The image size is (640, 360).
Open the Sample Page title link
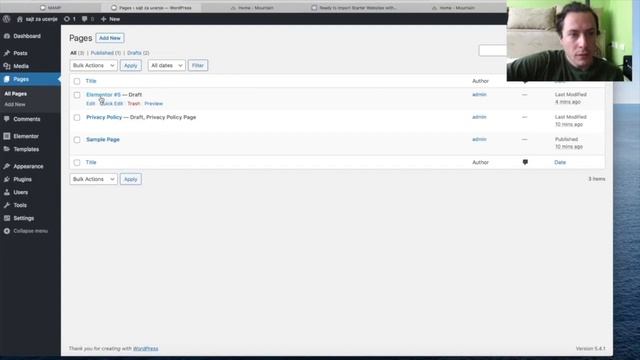point(103,140)
